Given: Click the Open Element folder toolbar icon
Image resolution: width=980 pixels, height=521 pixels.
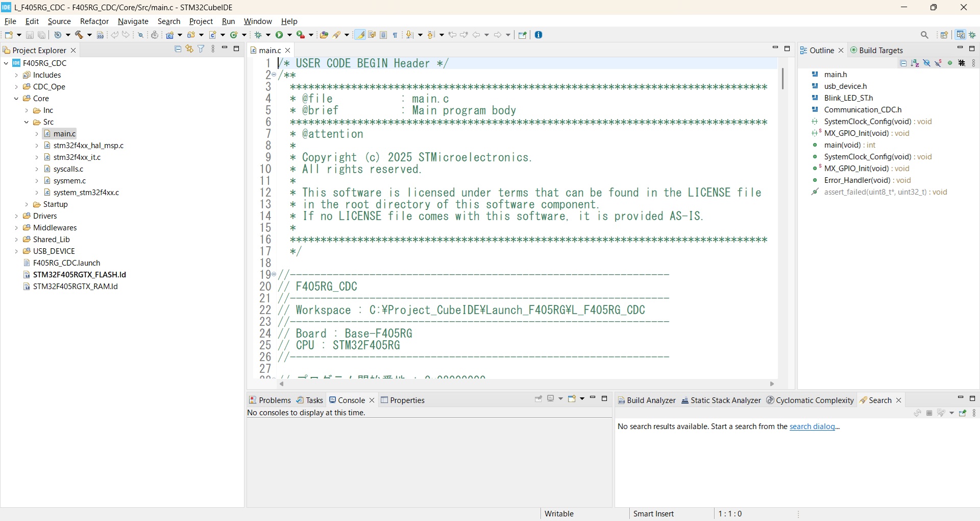Looking at the screenshot, I should (324, 35).
